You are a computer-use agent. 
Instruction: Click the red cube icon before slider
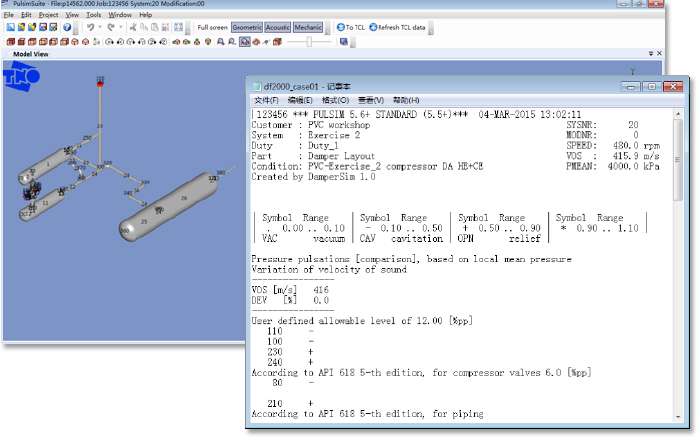(x=277, y=42)
